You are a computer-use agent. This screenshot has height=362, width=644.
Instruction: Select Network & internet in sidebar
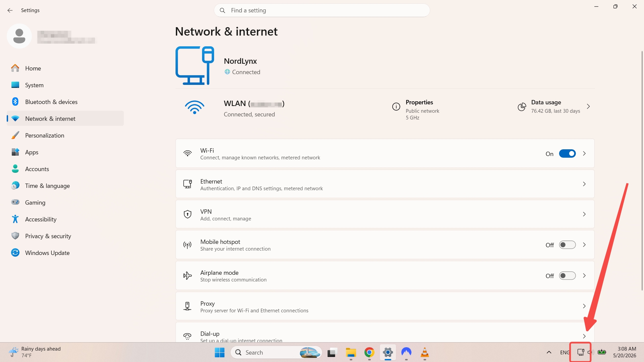click(65, 118)
